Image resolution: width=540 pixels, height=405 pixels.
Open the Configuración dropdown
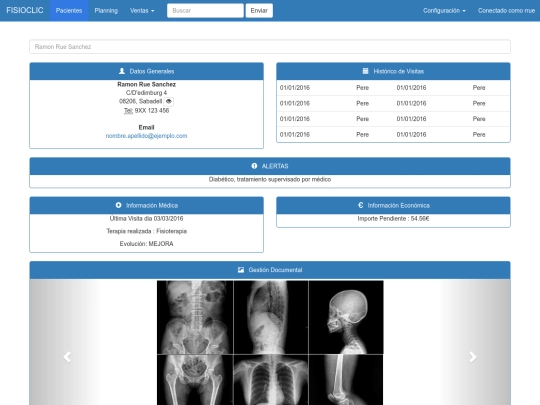(444, 11)
